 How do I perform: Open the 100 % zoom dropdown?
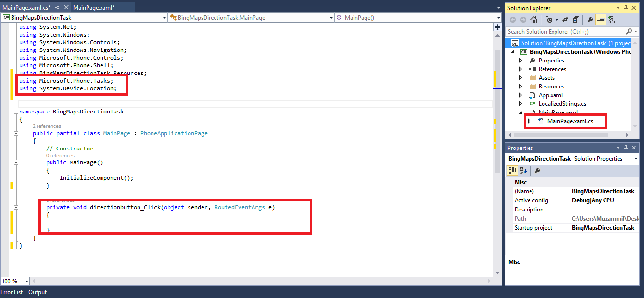(x=26, y=281)
